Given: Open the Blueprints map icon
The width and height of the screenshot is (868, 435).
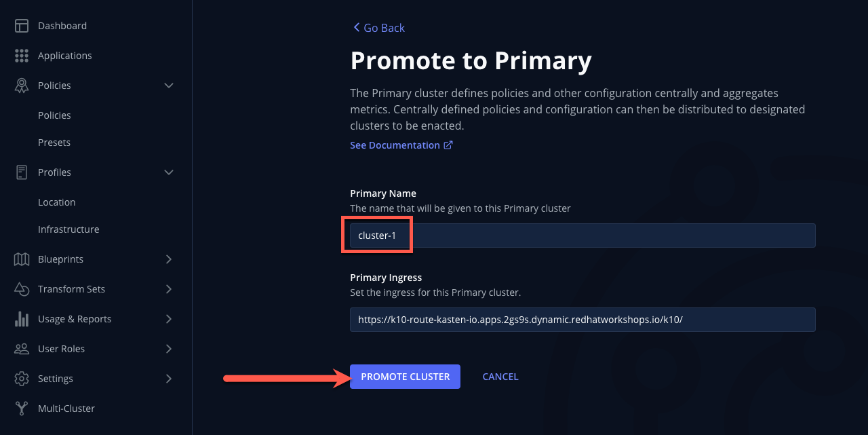Looking at the screenshot, I should coord(22,259).
